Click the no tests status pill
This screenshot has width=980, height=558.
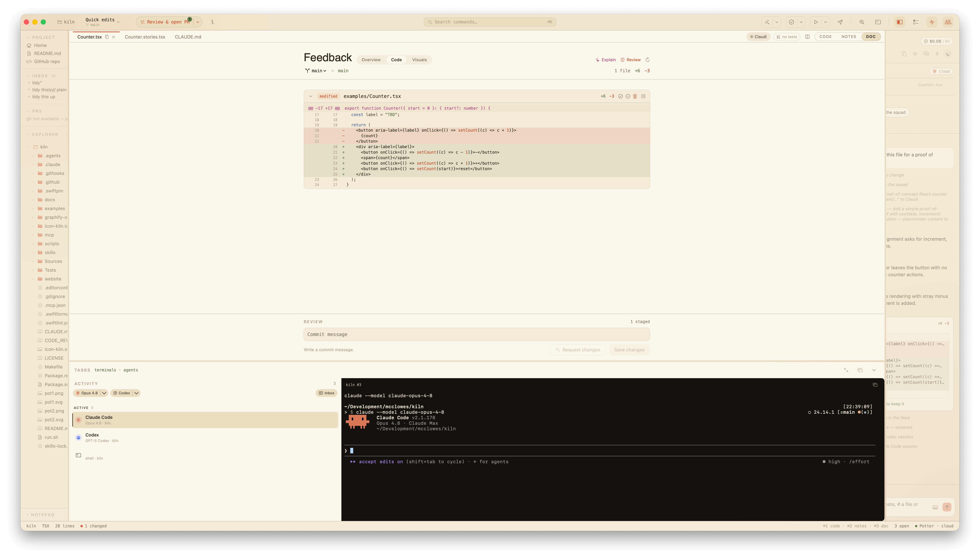point(787,37)
